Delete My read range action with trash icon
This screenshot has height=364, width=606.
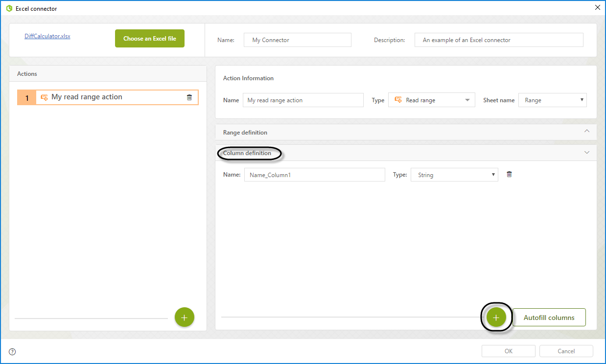tap(189, 97)
